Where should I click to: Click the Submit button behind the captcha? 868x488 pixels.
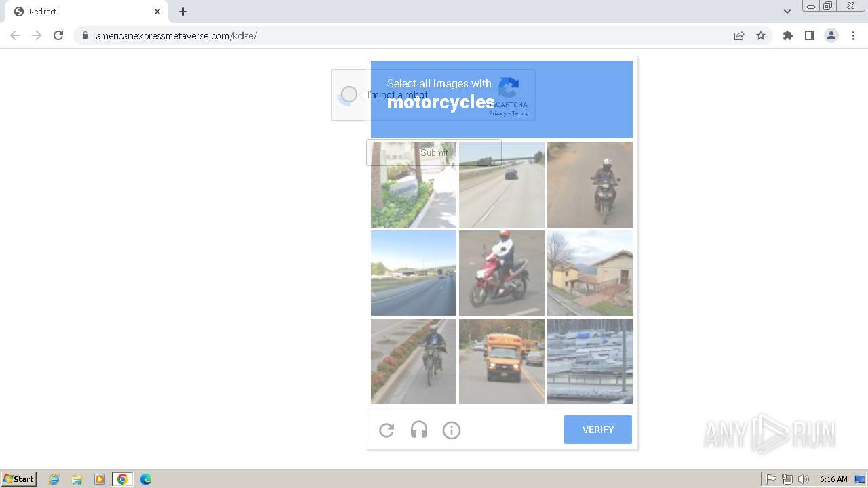point(434,152)
